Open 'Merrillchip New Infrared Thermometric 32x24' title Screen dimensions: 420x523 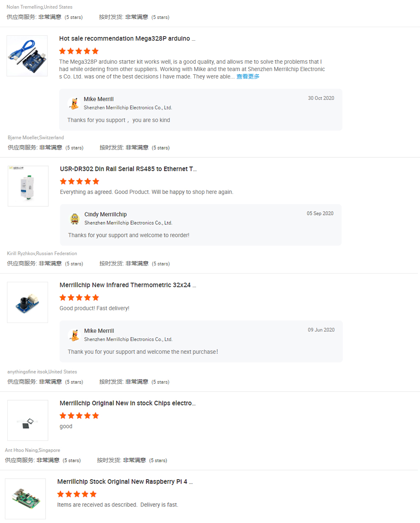(128, 285)
